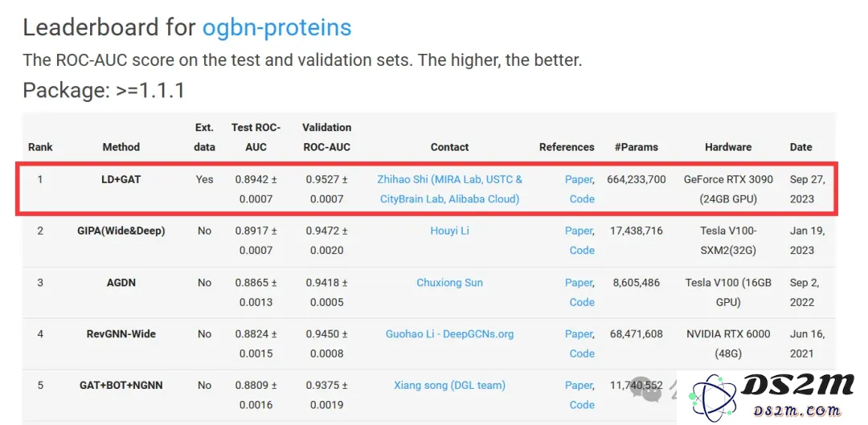Open Paper link for AGDN
Viewport: 868px width, 425px height.
click(x=579, y=282)
